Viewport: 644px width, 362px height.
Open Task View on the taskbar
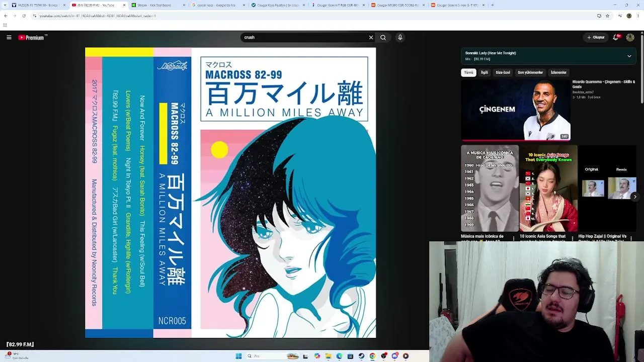(305, 356)
